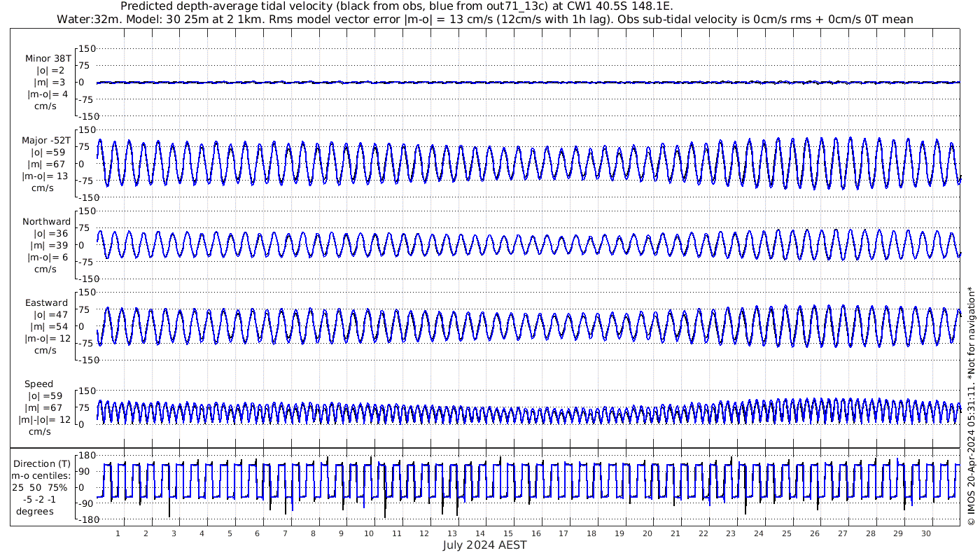
Task: Click day 15 tick label on time axis
Action: click(508, 534)
